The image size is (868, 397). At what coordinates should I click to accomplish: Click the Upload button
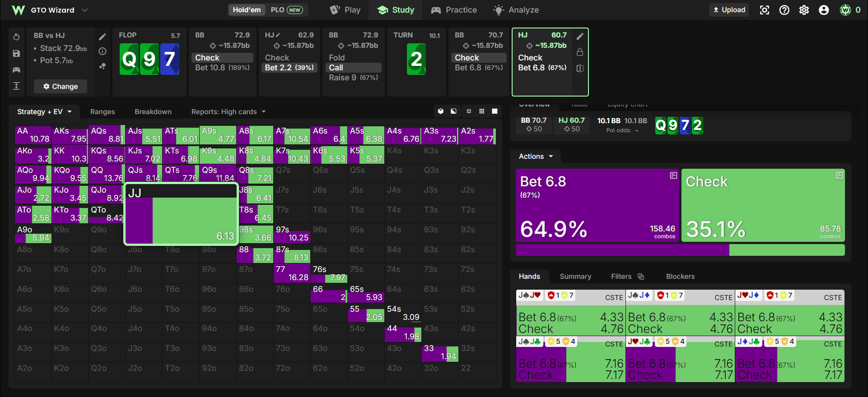[x=729, y=10]
